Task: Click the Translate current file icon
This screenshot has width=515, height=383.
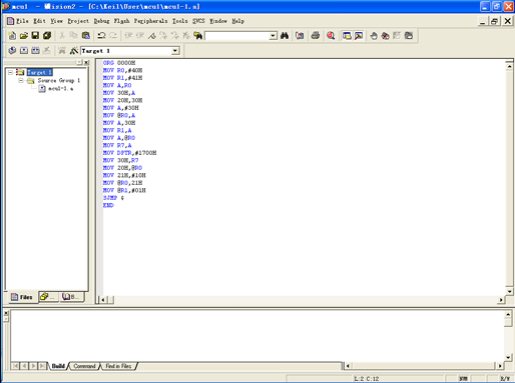Action: click(x=12, y=51)
